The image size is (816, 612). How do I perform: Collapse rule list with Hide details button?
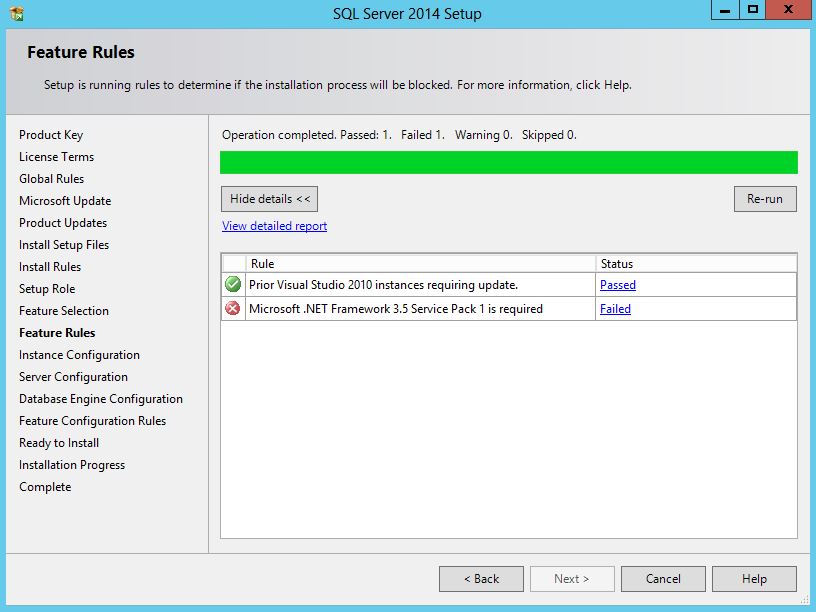pos(269,199)
